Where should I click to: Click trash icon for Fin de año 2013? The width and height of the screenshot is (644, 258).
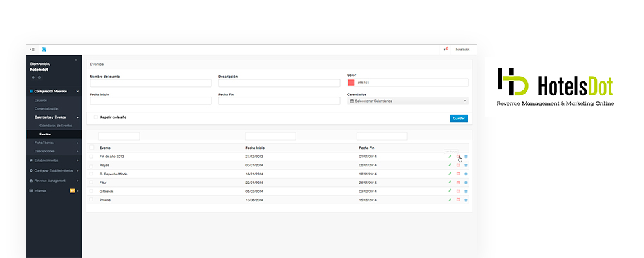coord(466,157)
